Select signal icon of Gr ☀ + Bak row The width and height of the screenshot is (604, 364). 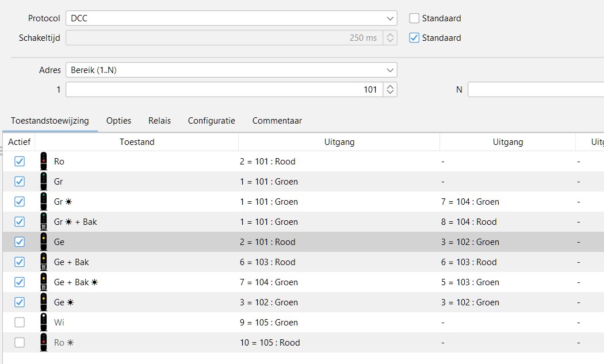pyautogui.click(x=44, y=222)
